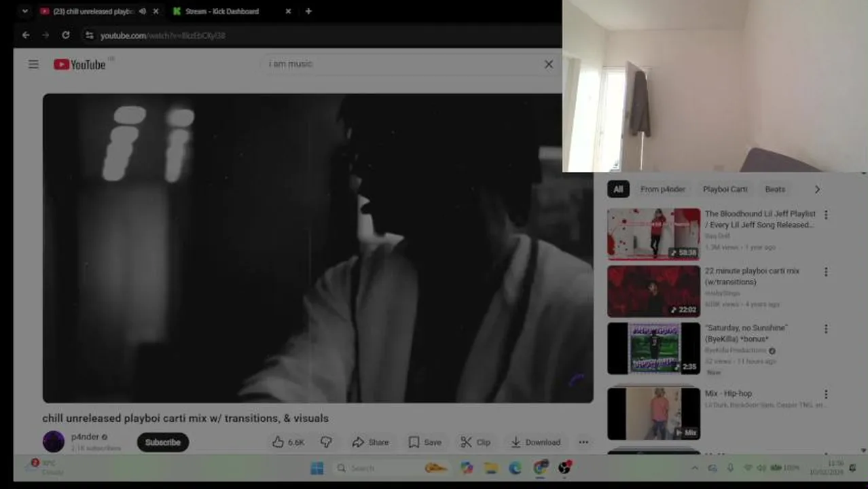Open options for 22 minute carti mix
The height and width of the screenshot is (489, 868).
[x=826, y=272]
